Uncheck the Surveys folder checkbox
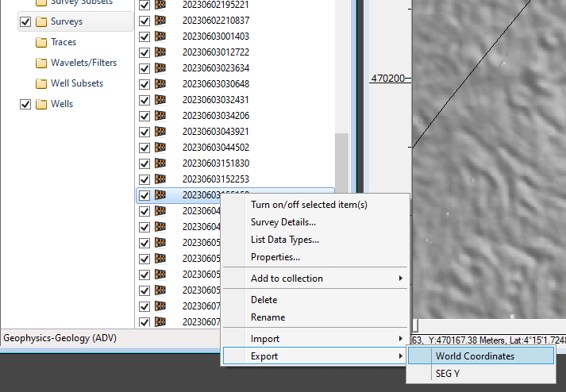 pos(25,21)
